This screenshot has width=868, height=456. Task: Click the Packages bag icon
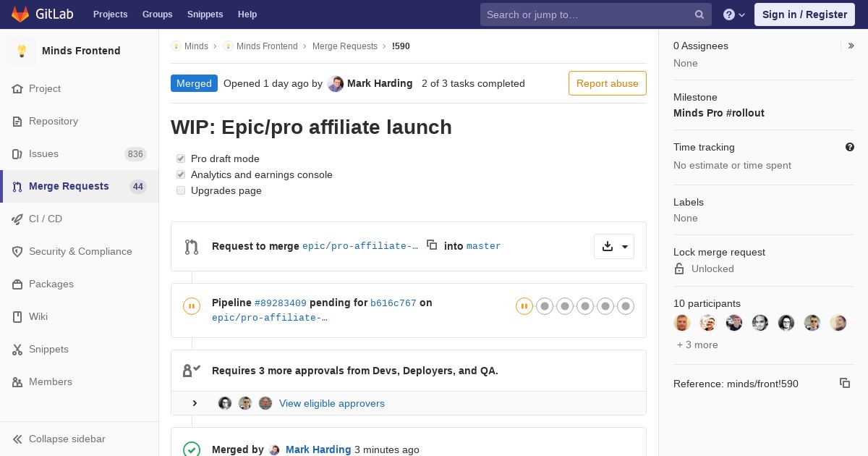(17, 284)
